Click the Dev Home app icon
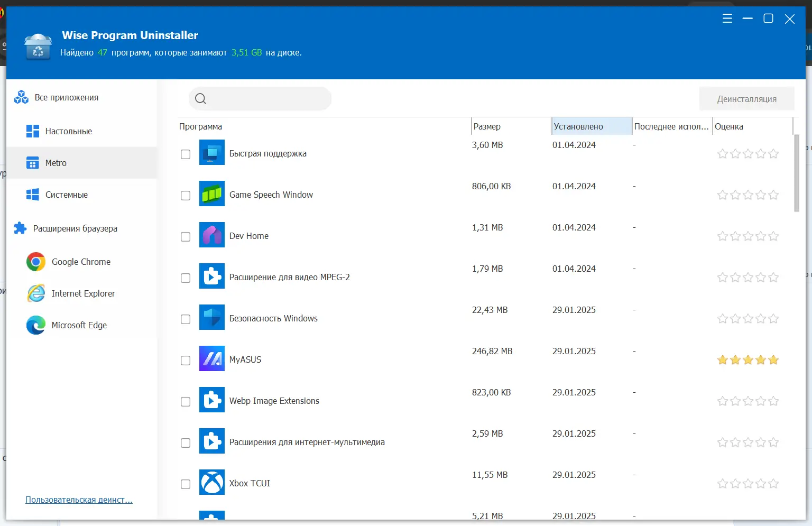Image resolution: width=812 pixels, height=526 pixels. pyautogui.click(x=212, y=235)
